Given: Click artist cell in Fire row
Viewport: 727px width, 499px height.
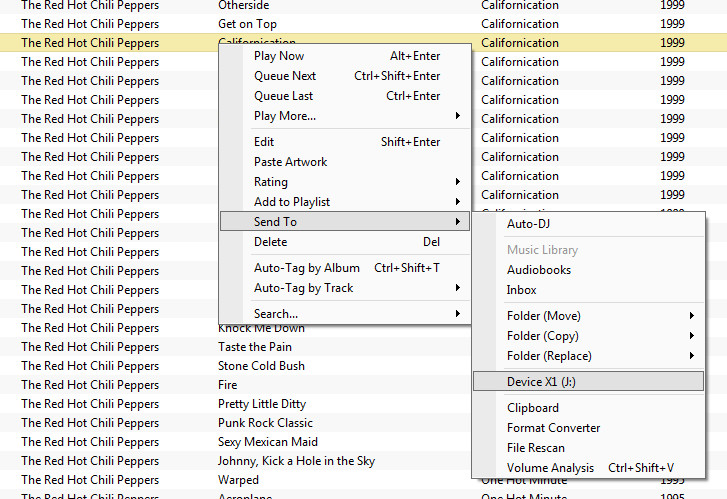Looking at the screenshot, I should coord(90,385).
